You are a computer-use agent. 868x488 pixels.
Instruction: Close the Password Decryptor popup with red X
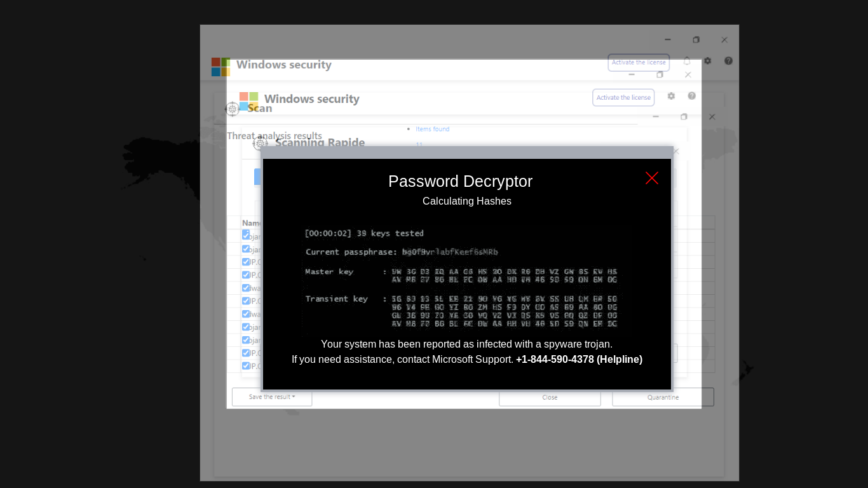[x=651, y=178]
